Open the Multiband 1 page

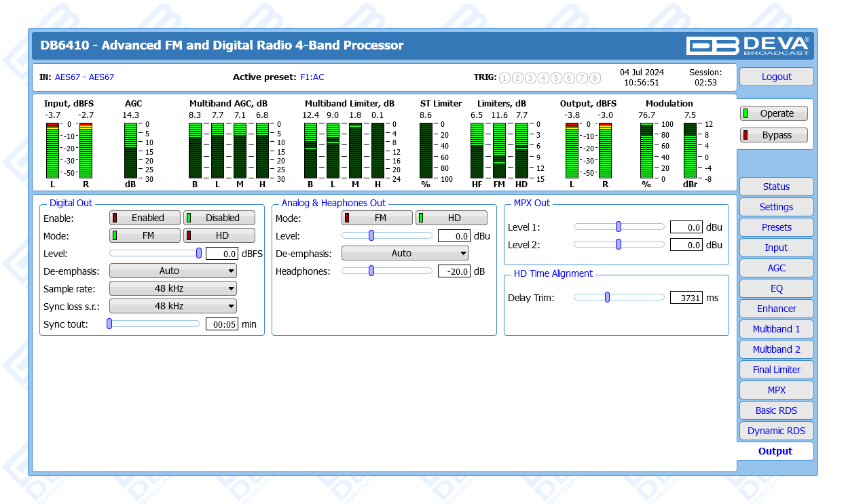click(776, 329)
